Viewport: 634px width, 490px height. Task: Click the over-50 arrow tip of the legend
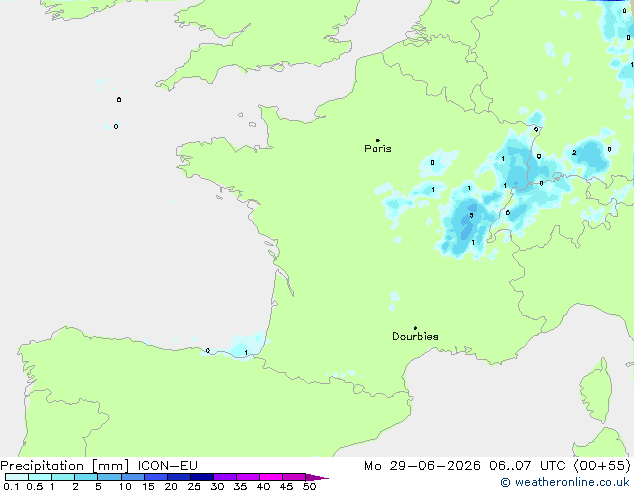[317, 477]
